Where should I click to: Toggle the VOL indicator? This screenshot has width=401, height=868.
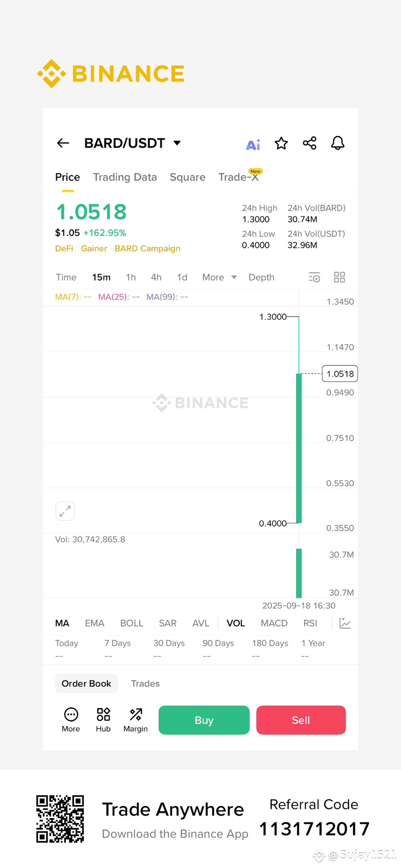(236, 623)
